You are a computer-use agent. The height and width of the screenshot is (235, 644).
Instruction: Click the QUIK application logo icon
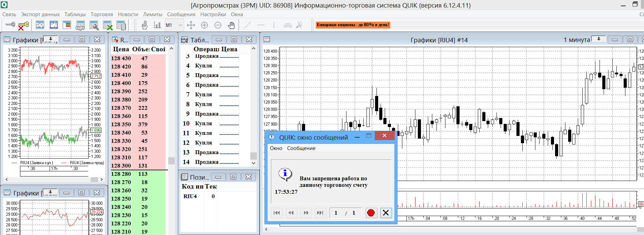(4, 5)
